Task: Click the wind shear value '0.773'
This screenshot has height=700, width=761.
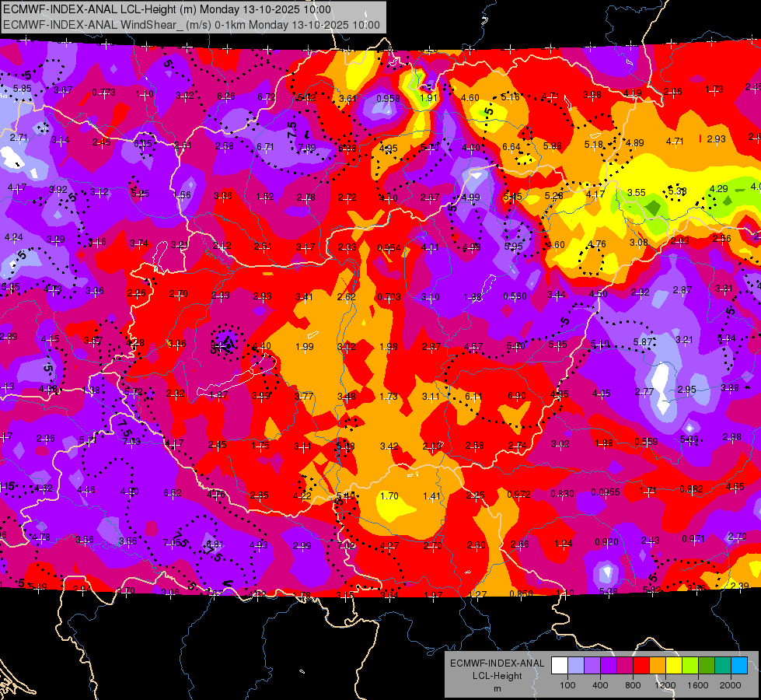Action: pos(104,93)
